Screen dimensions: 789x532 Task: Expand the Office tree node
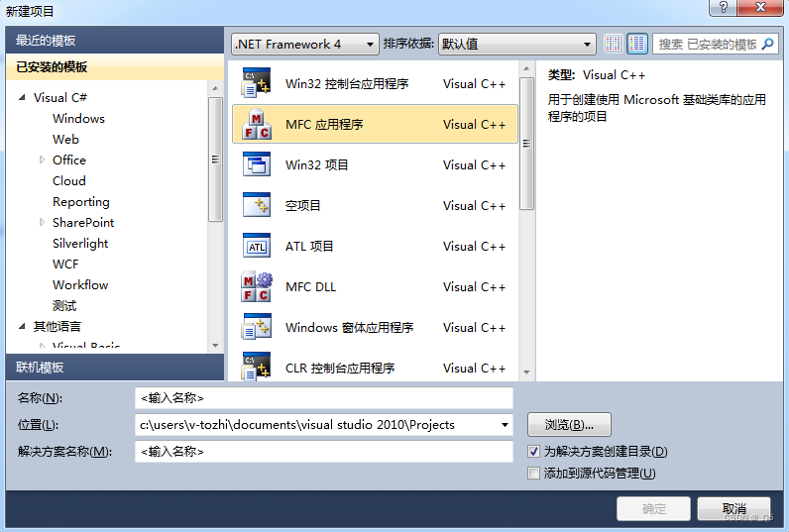(x=42, y=160)
